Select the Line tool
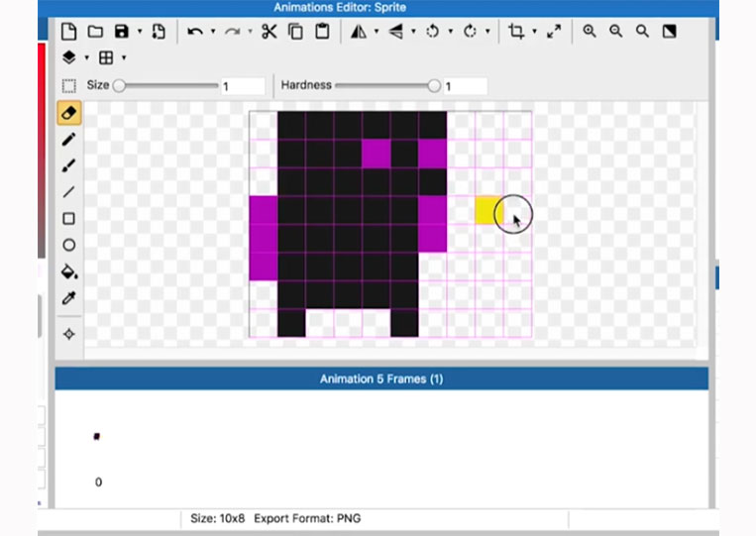Image resolution: width=756 pixels, height=536 pixels. tap(69, 192)
